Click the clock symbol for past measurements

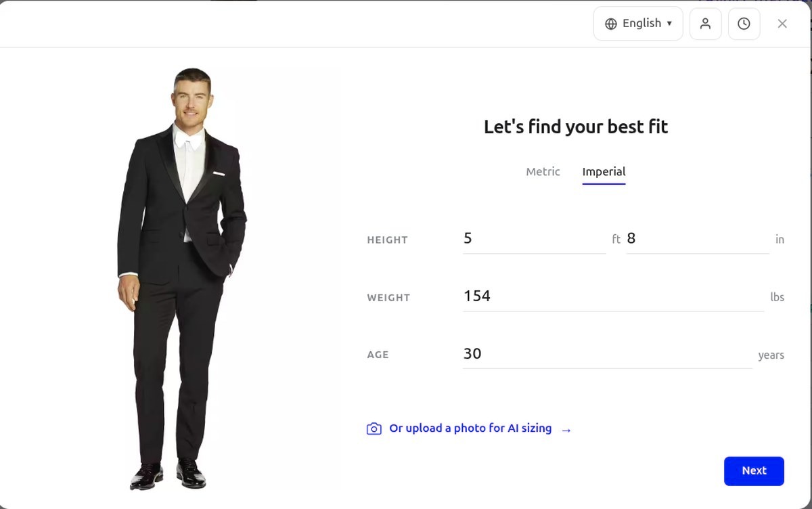pyautogui.click(x=744, y=23)
